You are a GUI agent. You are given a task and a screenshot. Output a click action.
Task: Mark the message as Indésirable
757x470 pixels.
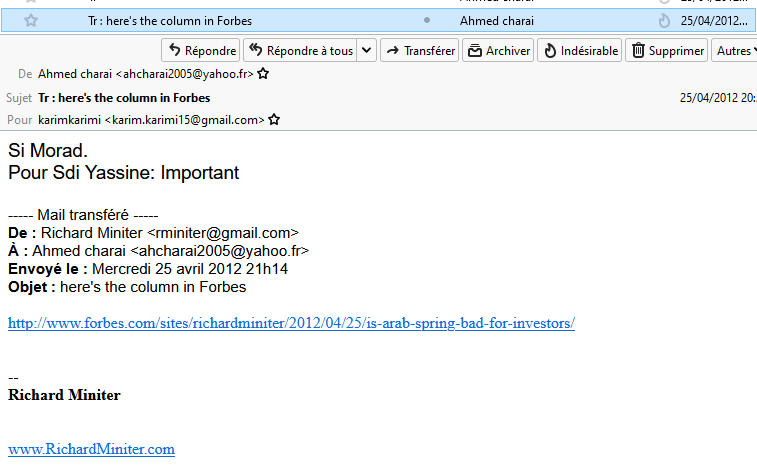click(x=579, y=50)
